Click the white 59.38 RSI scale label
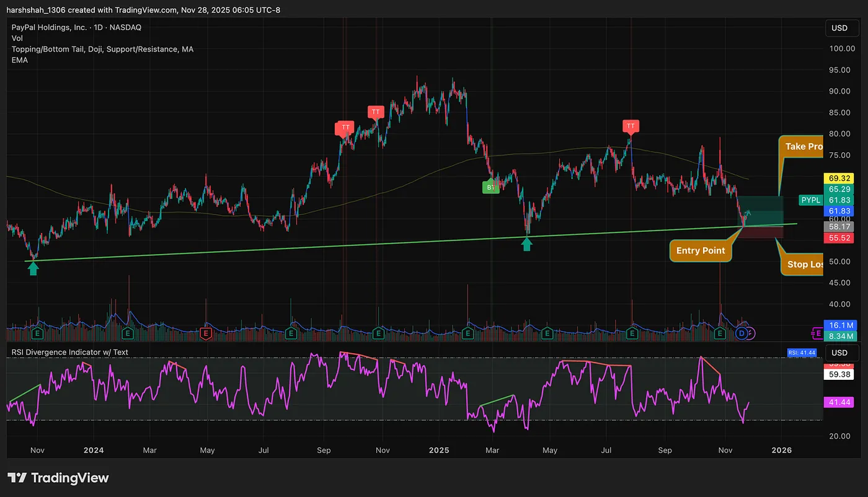 click(839, 374)
